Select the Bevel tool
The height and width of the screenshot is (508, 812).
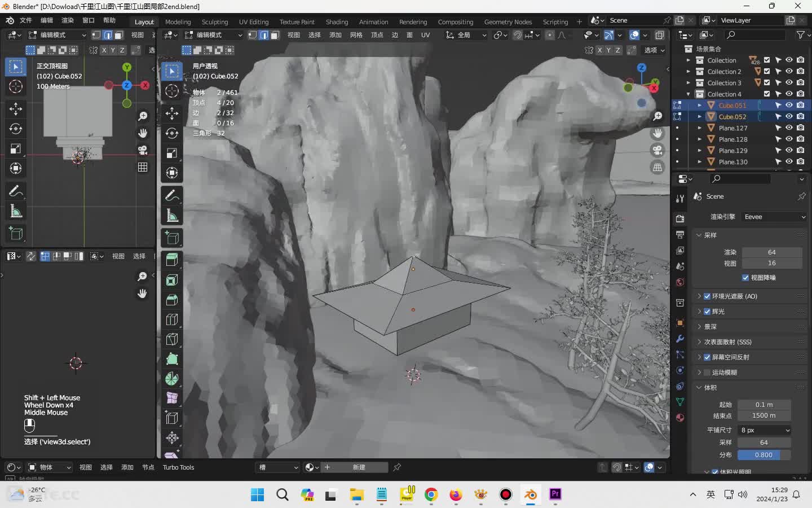tap(172, 300)
